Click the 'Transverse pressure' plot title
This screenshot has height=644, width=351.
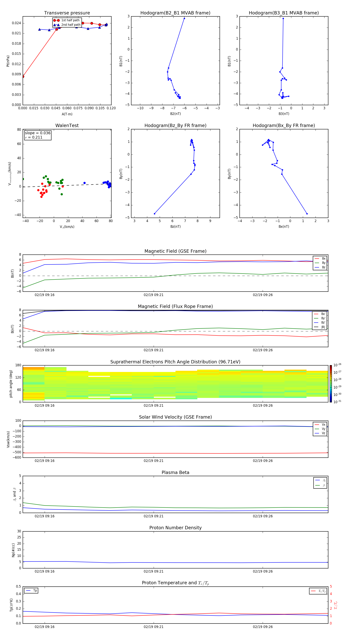point(67,13)
